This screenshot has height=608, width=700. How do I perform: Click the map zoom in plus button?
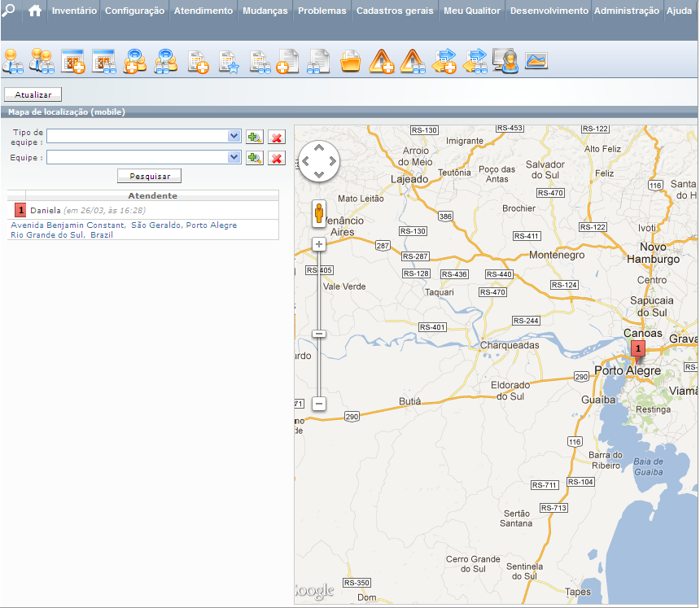pyautogui.click(x=319, y=244)
